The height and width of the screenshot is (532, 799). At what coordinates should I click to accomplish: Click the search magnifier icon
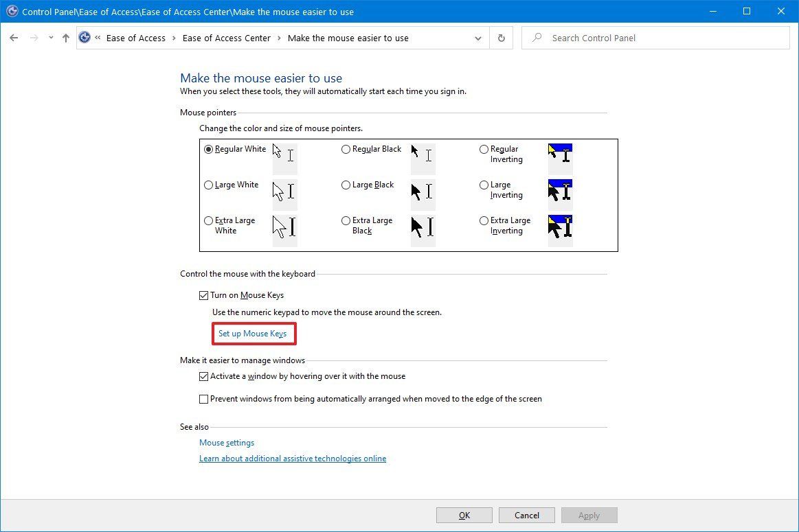click(x=537, y=38)
